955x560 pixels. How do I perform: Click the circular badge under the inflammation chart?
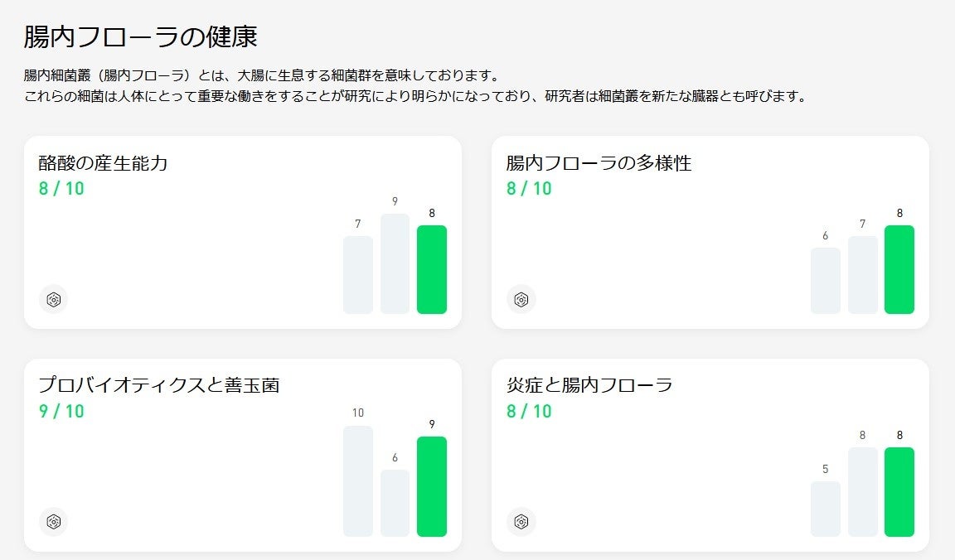521,522
